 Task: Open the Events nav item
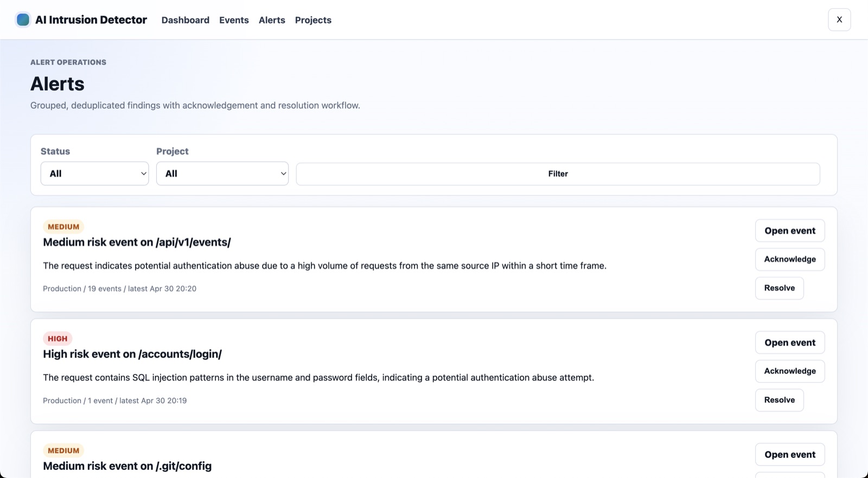pos(234,20)
